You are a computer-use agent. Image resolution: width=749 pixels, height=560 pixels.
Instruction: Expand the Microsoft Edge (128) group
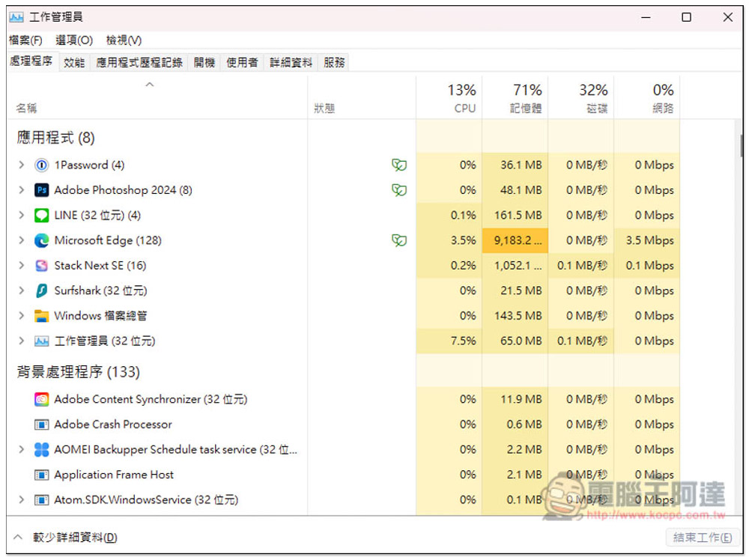coord(21,240)
